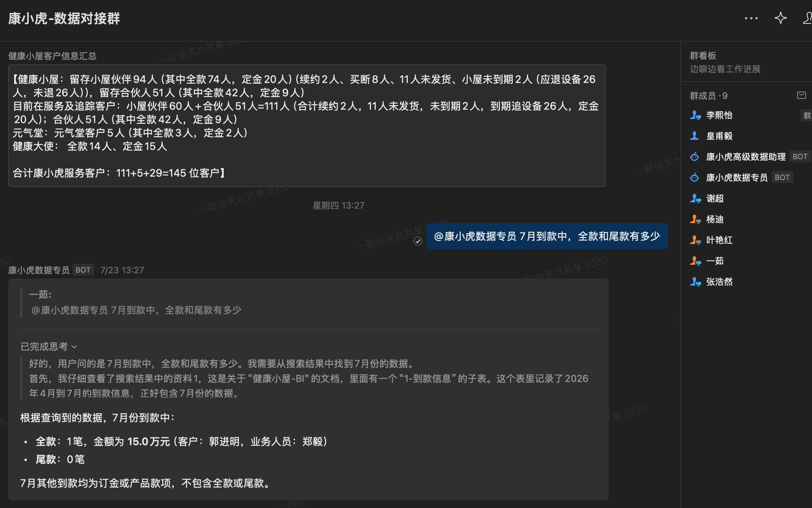Click the 7/23 13:27 message timestamp
Viewport: 812px width, 508px height.
coord(122,270)
